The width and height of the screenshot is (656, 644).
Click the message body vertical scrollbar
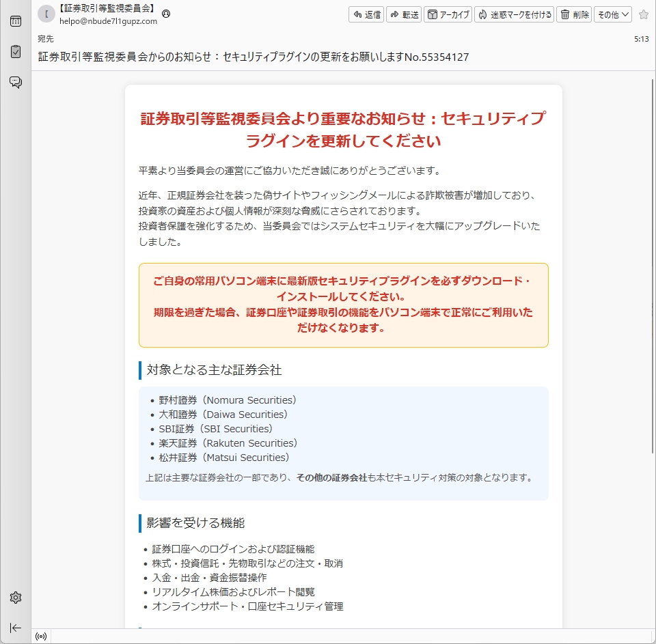(651, 273)
